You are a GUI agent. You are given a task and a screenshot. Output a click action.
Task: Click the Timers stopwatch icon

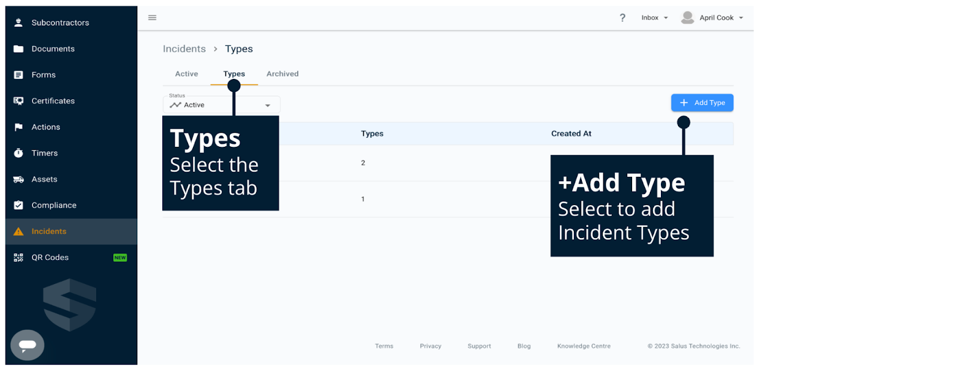pos(18,153)
